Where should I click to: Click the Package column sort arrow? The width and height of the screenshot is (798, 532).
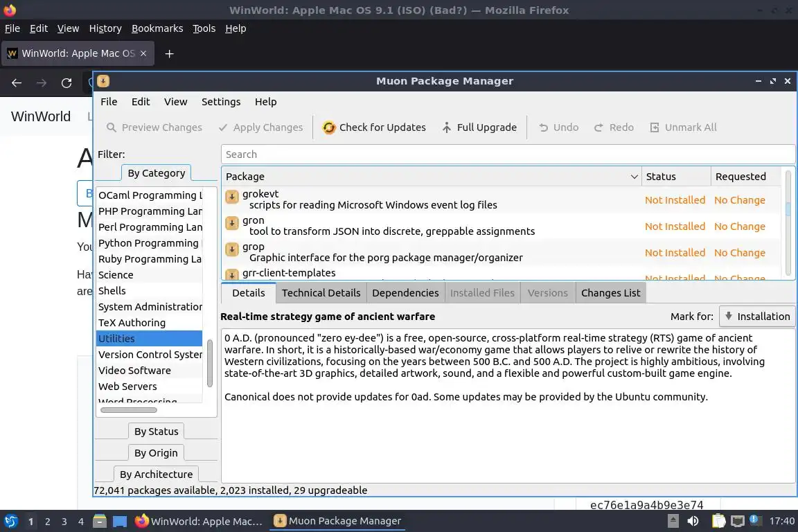point(634,177)
